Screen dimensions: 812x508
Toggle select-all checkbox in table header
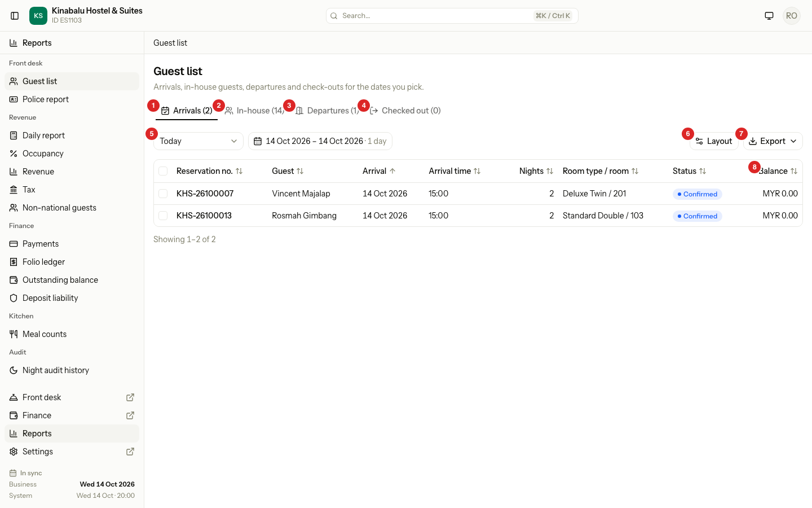[x=163, y=171]
